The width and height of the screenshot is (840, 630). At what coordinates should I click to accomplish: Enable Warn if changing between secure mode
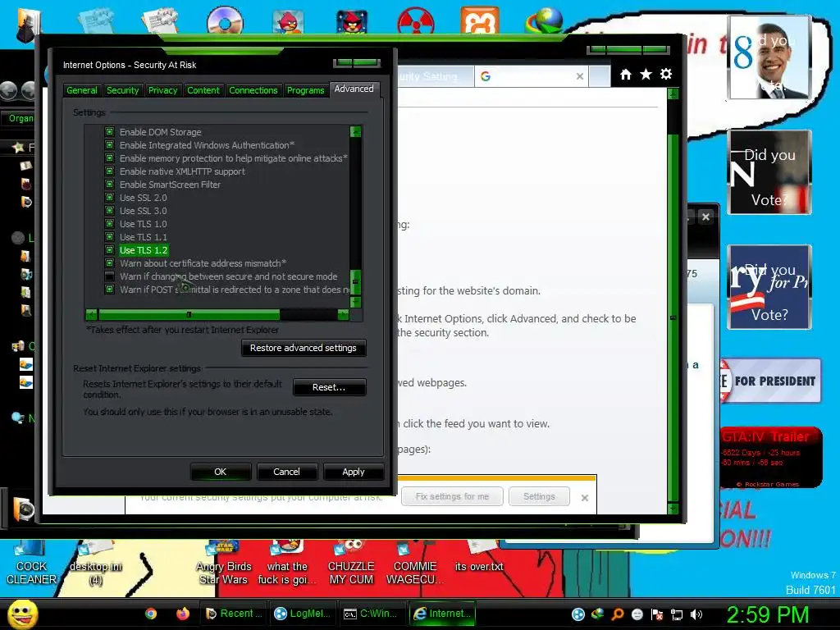tap(109, 276)
